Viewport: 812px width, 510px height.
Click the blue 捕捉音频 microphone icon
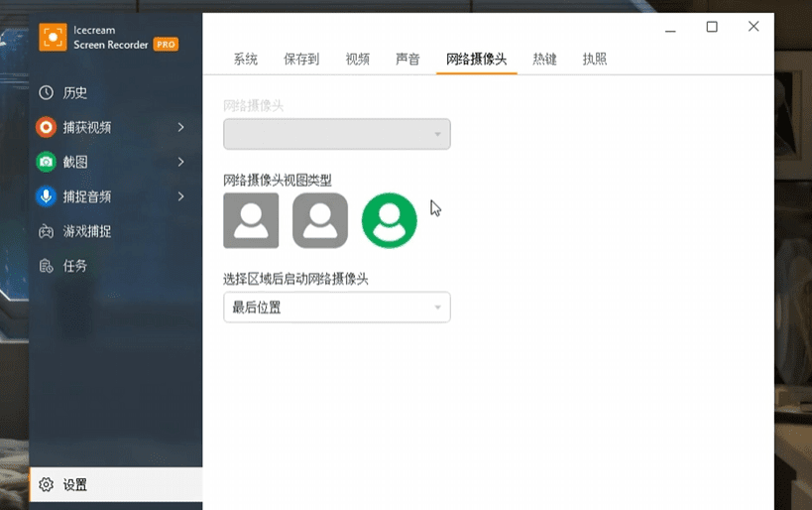click(46, 196)
